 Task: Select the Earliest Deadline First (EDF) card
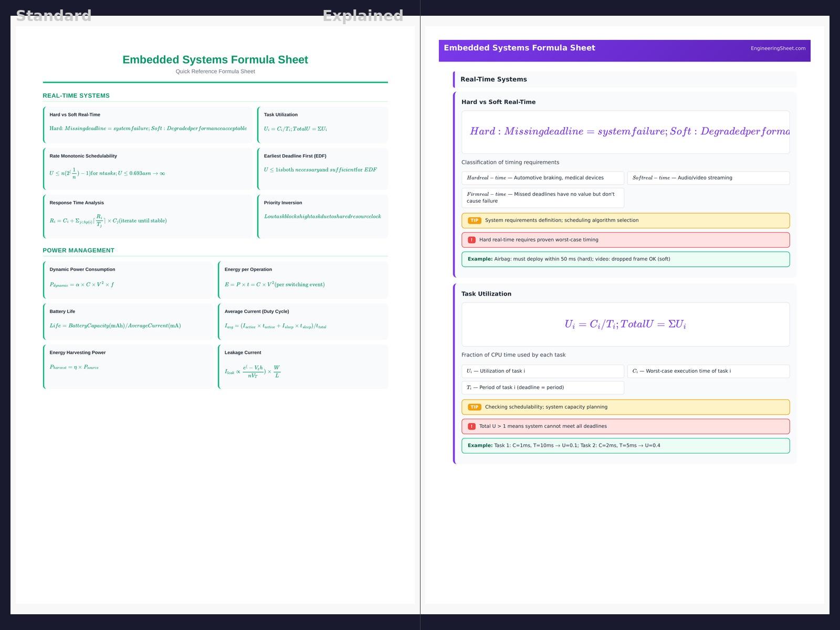click(x=322, y=169)
